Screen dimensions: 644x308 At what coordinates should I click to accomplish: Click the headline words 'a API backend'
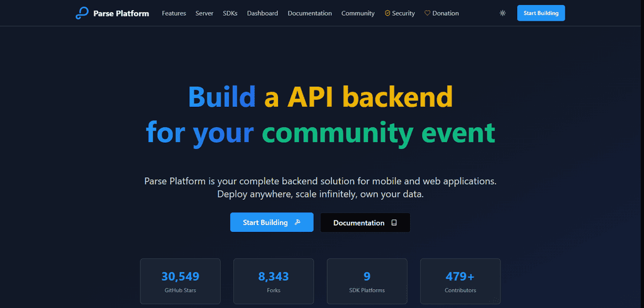[x=358, y=97]
